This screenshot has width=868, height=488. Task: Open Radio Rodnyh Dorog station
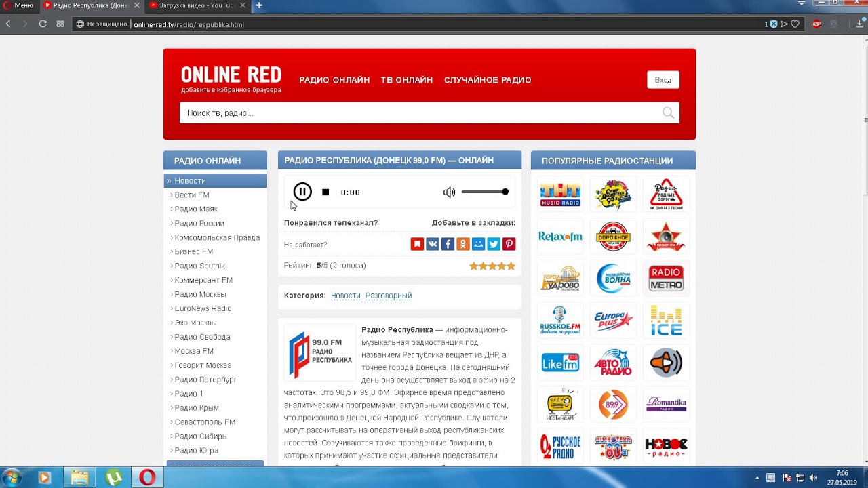(x=666, y=195)
